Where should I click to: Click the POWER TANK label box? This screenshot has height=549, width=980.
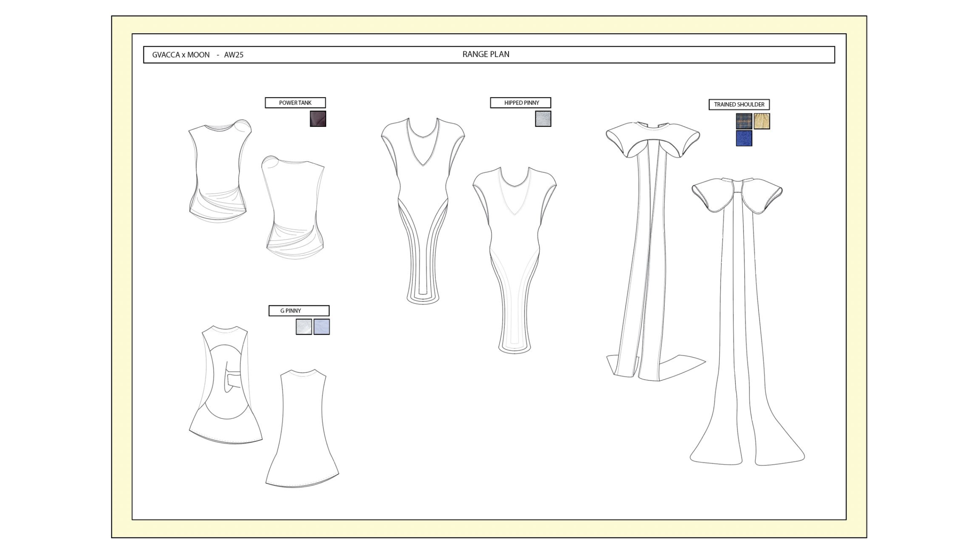click(295, 103)
